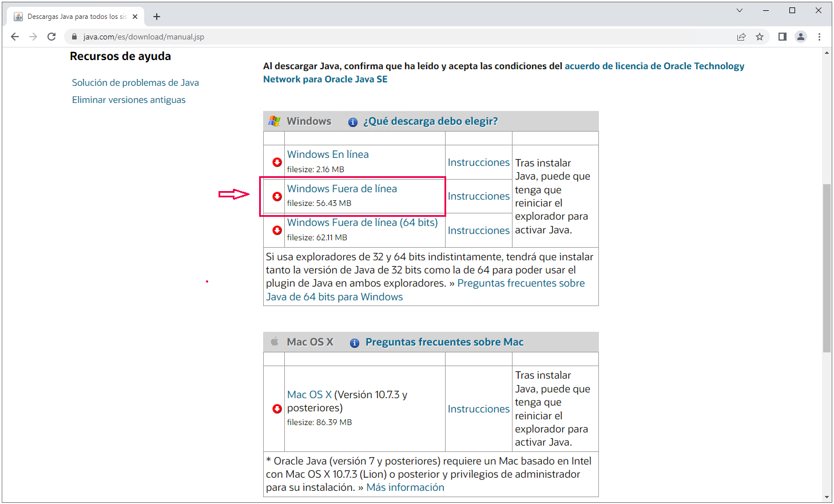Click the info icon beside Preguntas frecuentes sobre Mac
Screen dimensions: 834x504
pos(355,343)
